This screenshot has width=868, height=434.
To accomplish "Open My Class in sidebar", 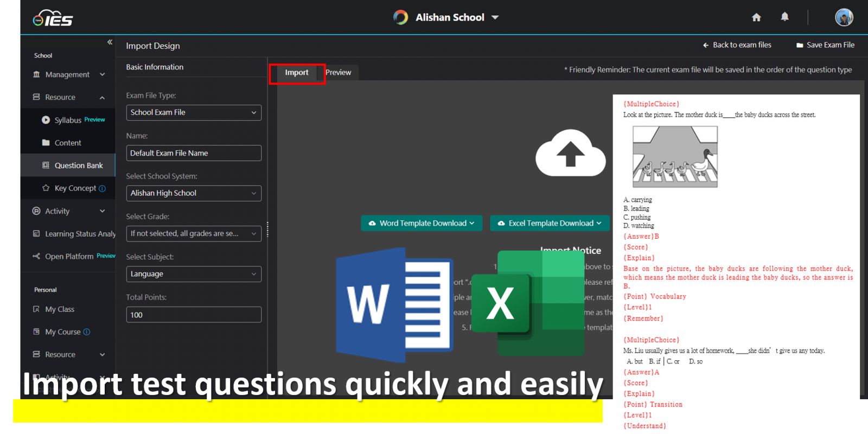I will point(60,309).
